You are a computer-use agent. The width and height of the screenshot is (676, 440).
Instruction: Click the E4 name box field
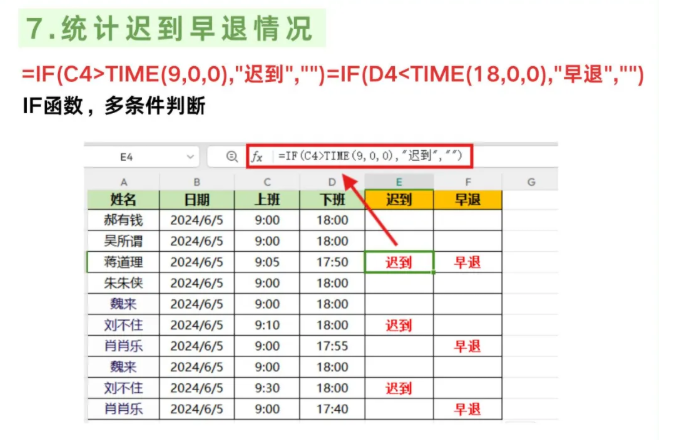[130, 157]
